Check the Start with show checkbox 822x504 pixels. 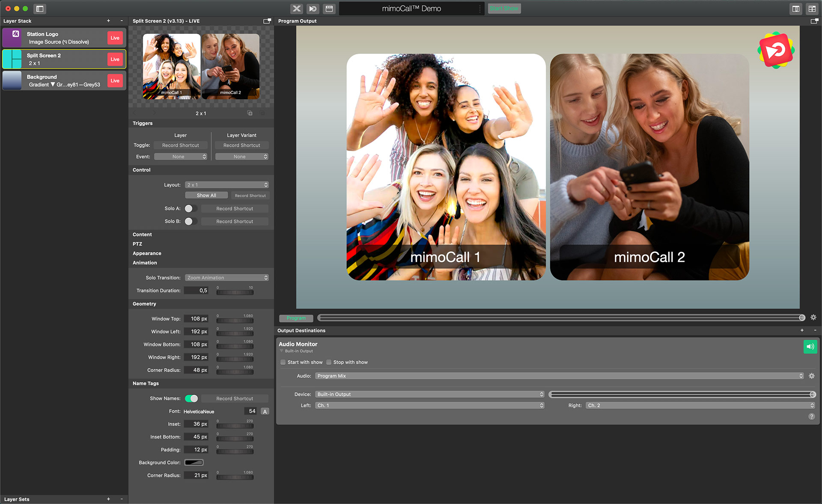283,362
